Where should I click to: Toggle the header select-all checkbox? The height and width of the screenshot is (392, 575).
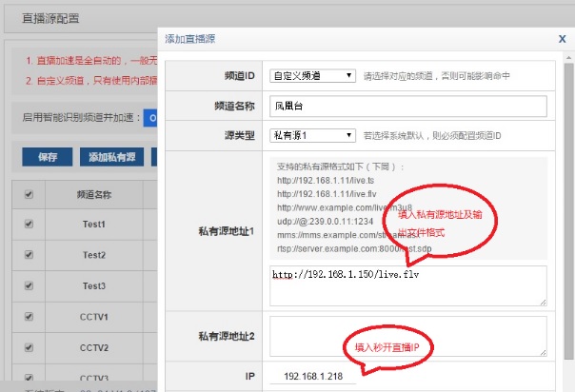[x=29, y=194]
